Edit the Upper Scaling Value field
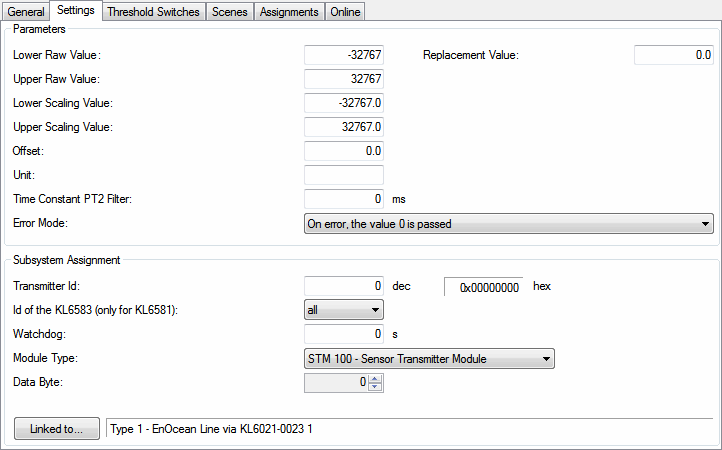722x450 pixels. click(x=344, y=127)
